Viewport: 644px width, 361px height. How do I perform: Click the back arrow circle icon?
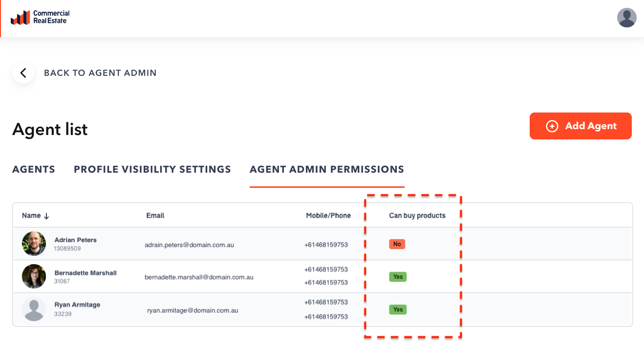pos(23,73)
